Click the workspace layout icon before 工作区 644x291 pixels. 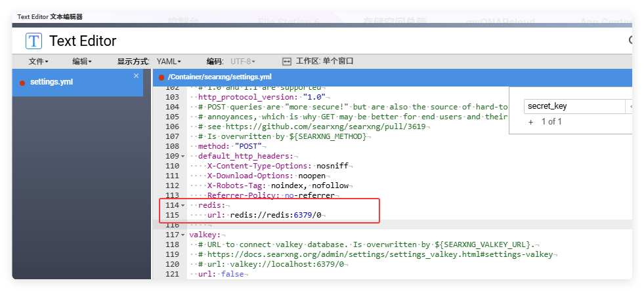click(x=286, y=62)
